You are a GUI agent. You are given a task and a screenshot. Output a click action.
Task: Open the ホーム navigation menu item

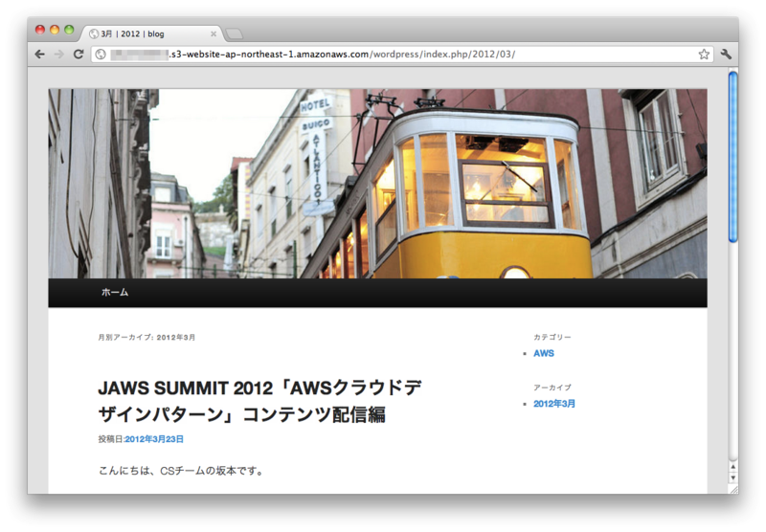point(115,292)
